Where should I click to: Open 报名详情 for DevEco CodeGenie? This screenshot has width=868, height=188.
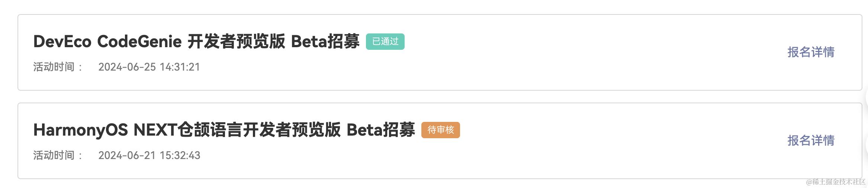pyautogui.click(x=811, y=52)
